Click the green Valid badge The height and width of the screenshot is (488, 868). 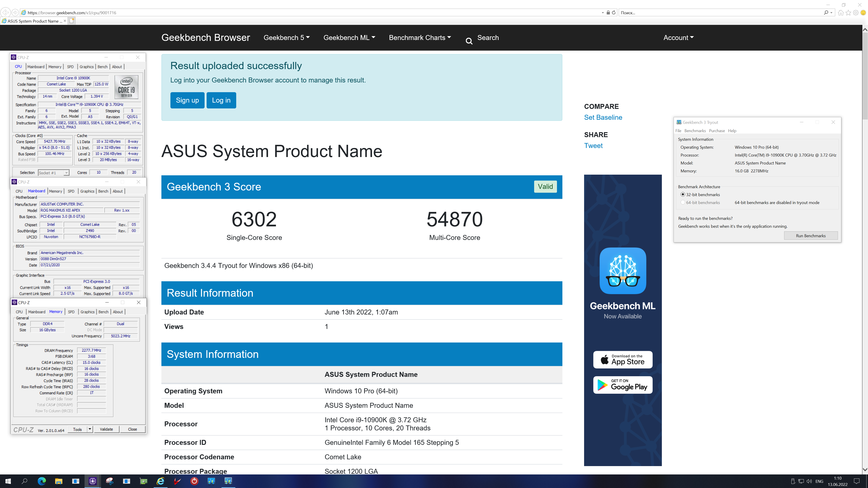pos(545,187)
